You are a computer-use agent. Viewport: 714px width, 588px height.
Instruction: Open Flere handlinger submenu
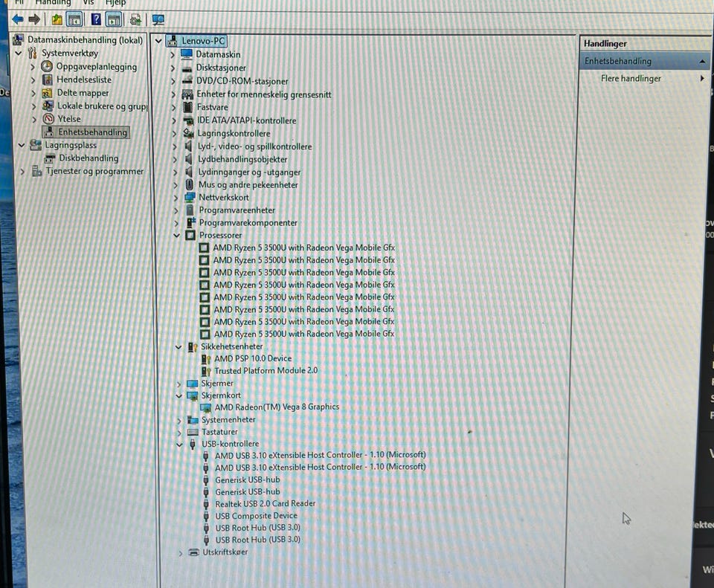coord(631,78)
